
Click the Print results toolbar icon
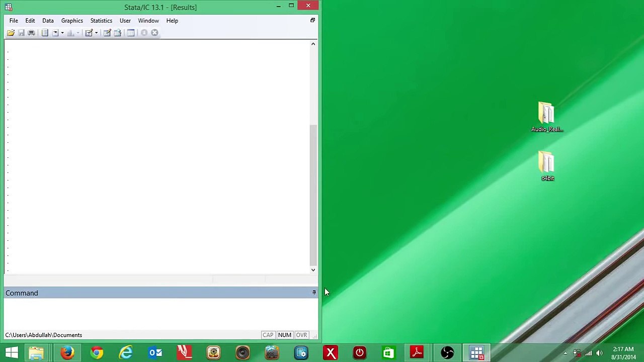(31, 33)
